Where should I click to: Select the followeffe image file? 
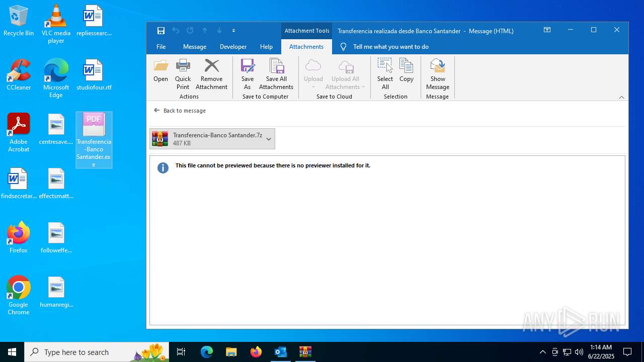click(x=56, y=238)
